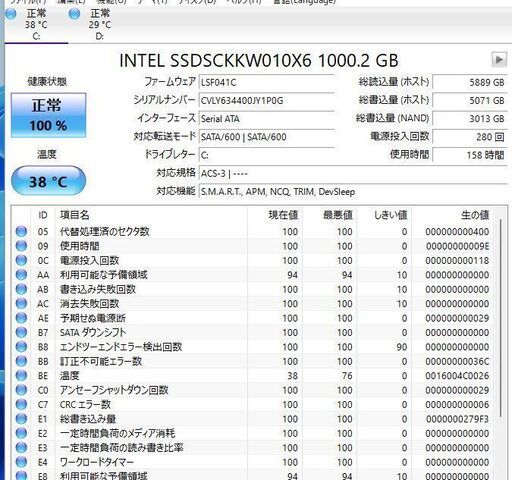Click status icon for row B7 SATA ダウンシフト
Screen dimensions: 512x480
[x=21, y=332]
